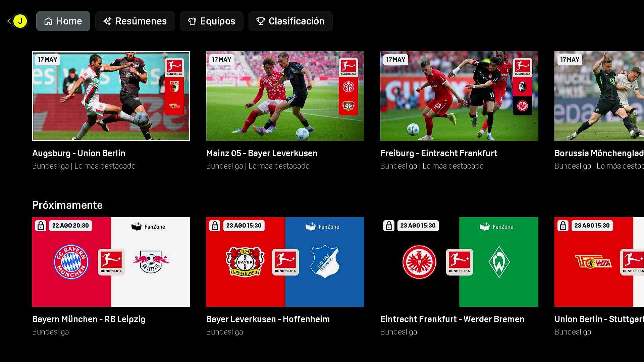This screenshot has height=362, width=644.
Task: Click the Bundesliga badge on Freiburg thumbnail
Action: pyautogui.click(x=523, y=68)
